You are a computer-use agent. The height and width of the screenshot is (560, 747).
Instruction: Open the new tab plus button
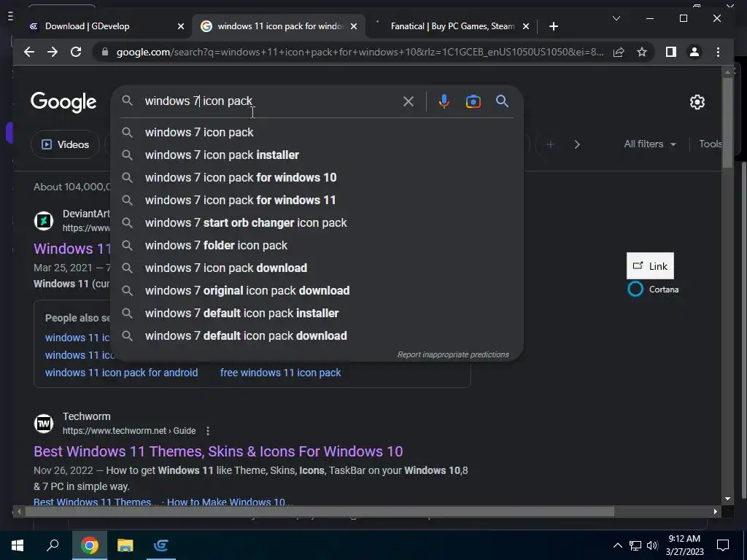553,26
